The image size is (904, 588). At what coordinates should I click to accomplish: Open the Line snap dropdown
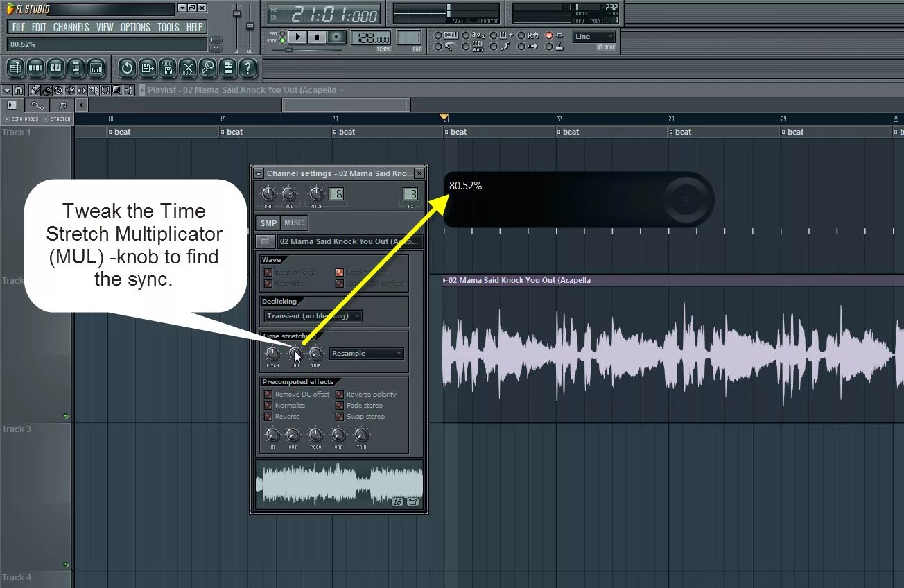593,37
